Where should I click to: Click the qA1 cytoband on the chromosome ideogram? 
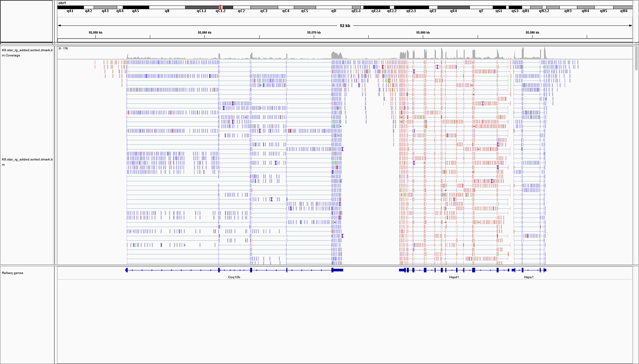[71, 7]
